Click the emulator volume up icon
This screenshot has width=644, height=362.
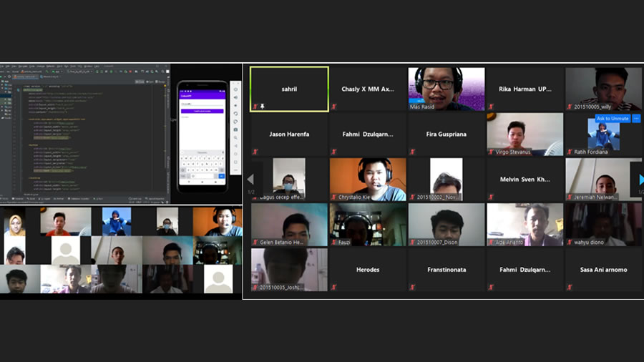pyautogui.click(x=235, y=97)
